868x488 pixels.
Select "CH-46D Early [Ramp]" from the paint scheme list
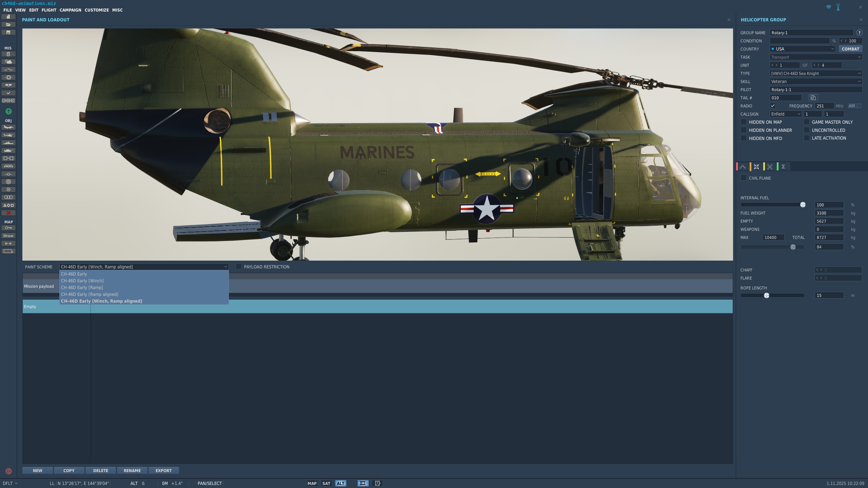click(x=82, y=287)
